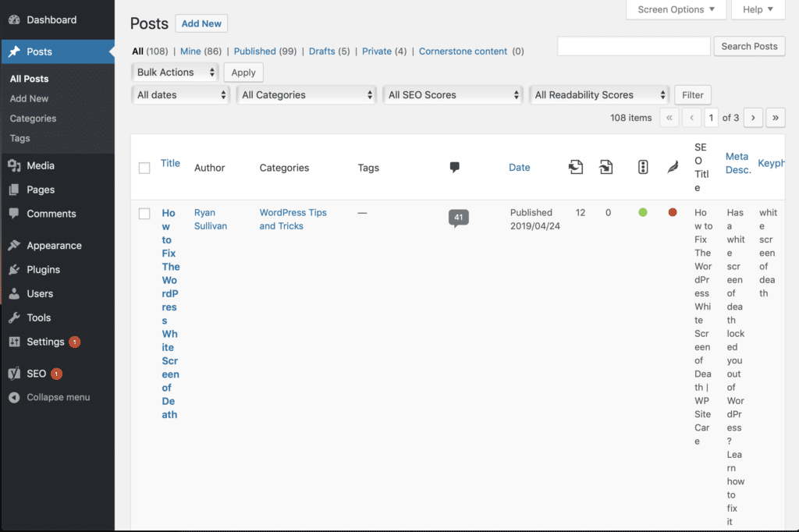The image size is (799, 532).
Task: Click the Collapse menu label
Action: click(58, 398)
